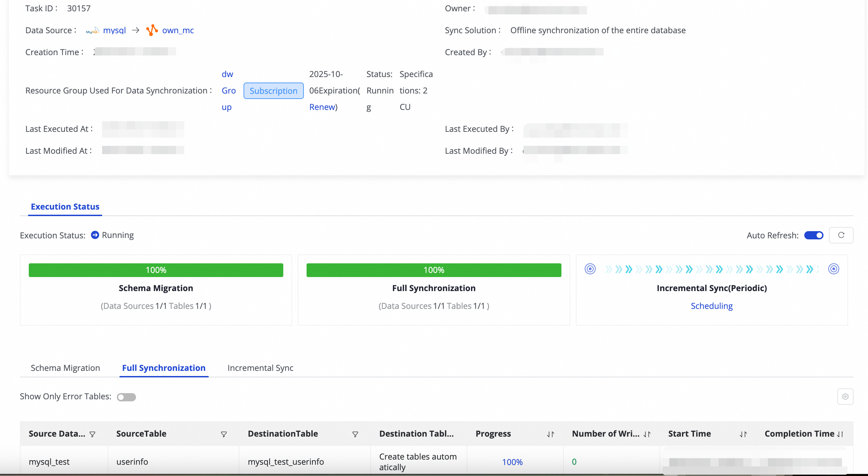Click Full Synchronization 100% progress bar

(x=434, y=270)
